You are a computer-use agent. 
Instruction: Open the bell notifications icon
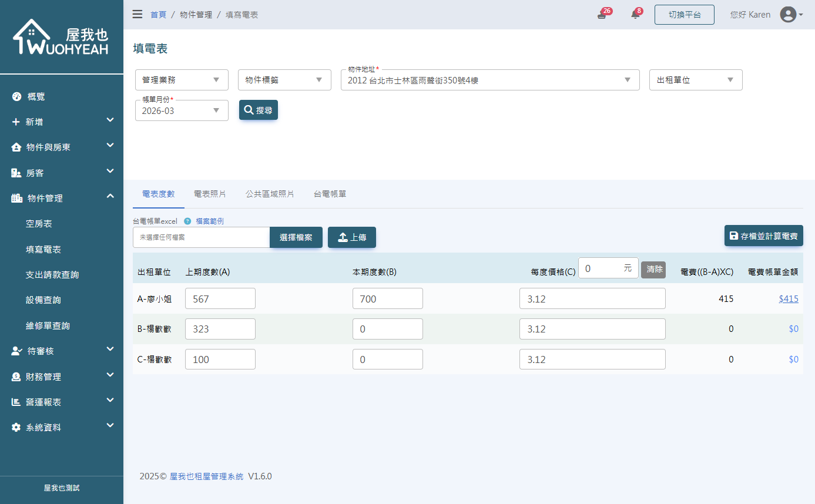point(635,15)
